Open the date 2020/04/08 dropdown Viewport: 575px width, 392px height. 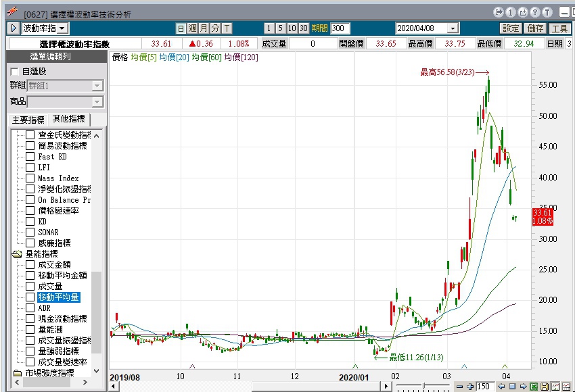coord(453,28)
